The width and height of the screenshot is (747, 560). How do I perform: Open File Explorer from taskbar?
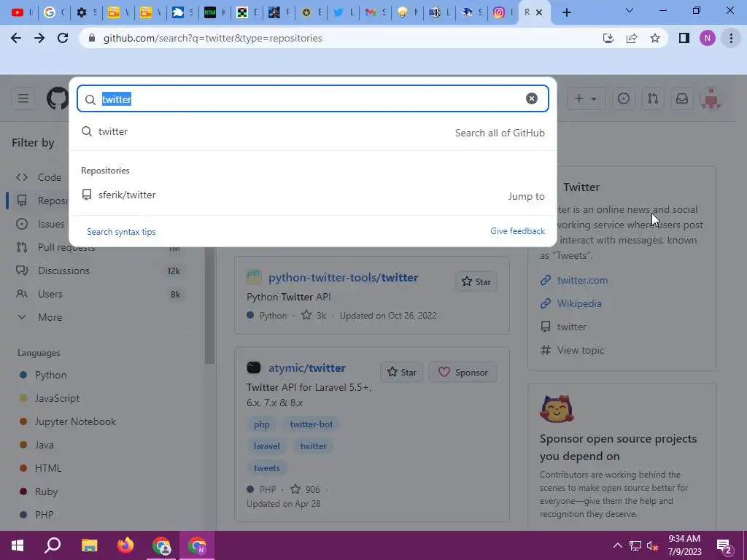[x=89, y=545]
